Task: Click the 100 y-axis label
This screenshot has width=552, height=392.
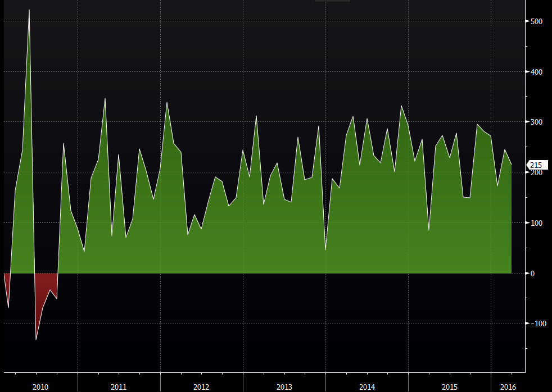Action: [x=536, y=223]
